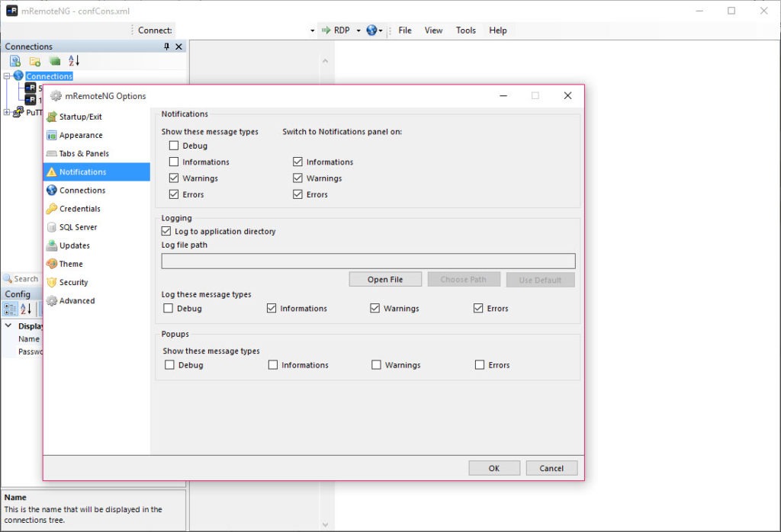Click the Startup/Exit icon in options sidebar
Viewport: 781px width, 532px height.
tap(51, 117)
